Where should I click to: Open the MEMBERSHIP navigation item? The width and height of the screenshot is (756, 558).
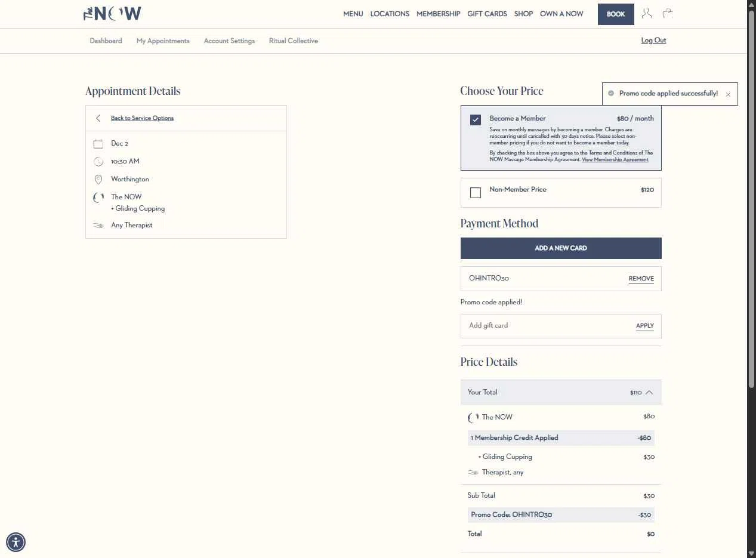click(x=439, y=14)
